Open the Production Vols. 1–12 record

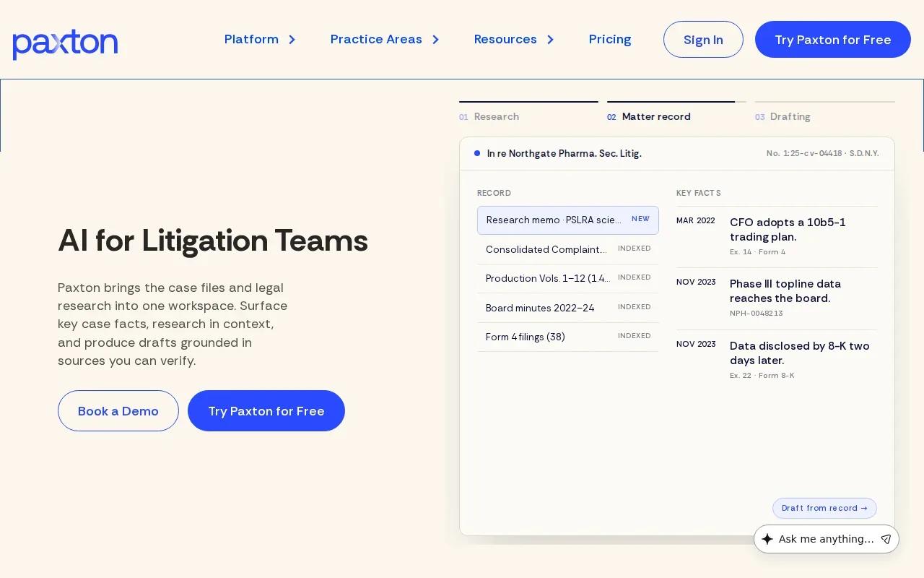[568, 278]
